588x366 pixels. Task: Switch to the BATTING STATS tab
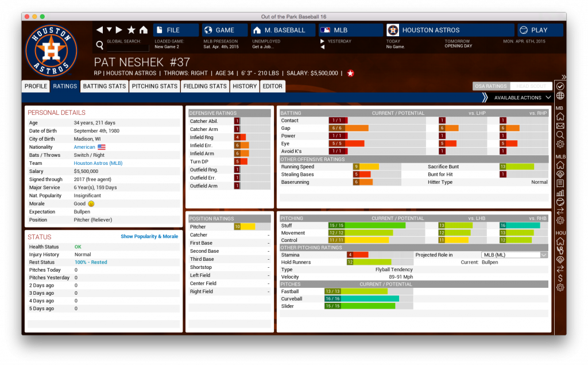105,86
